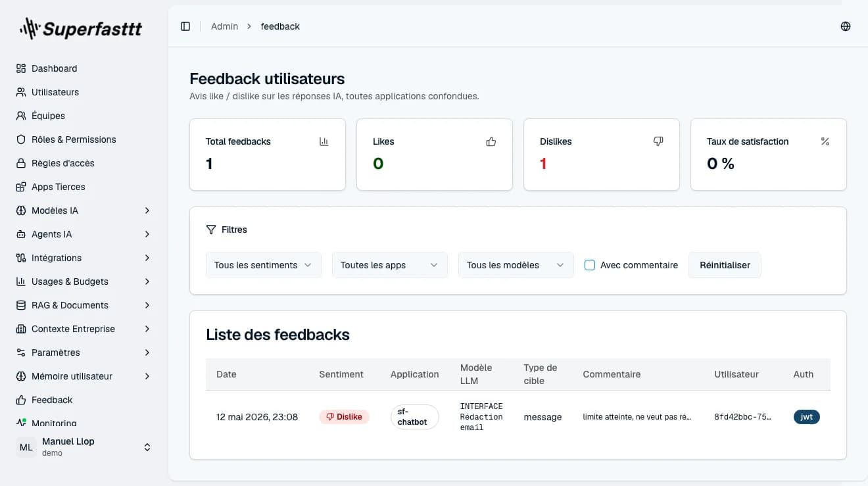Open Utilisateurs in the sidebar
This screenshot has width=868, height=486.
(84, 92)
